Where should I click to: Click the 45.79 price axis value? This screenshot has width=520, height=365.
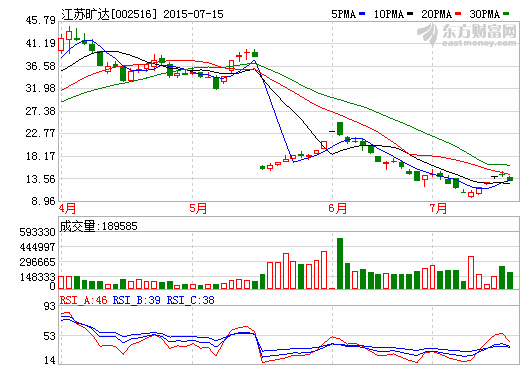pyautogui.click(x=41, y=20)
